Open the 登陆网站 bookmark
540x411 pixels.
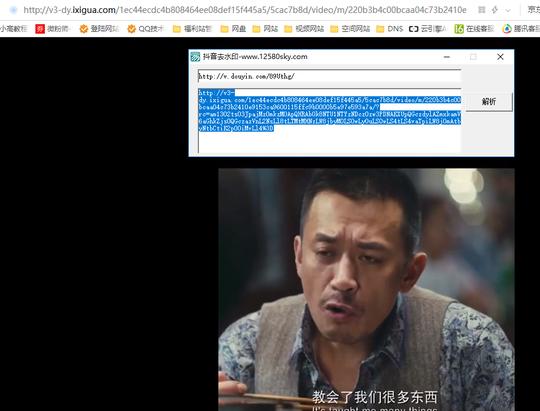(x=99, y=29)
